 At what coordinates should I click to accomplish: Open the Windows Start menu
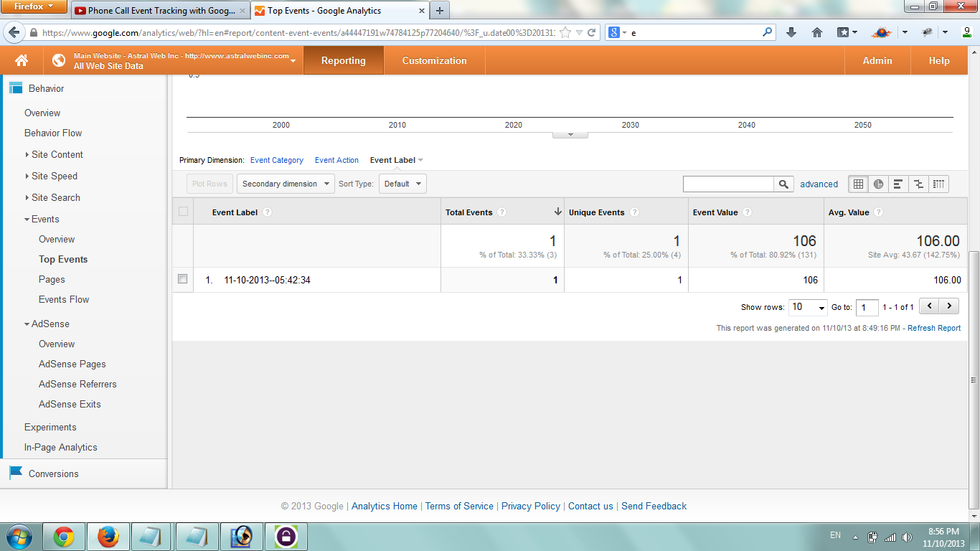click(x=19, y=536)
